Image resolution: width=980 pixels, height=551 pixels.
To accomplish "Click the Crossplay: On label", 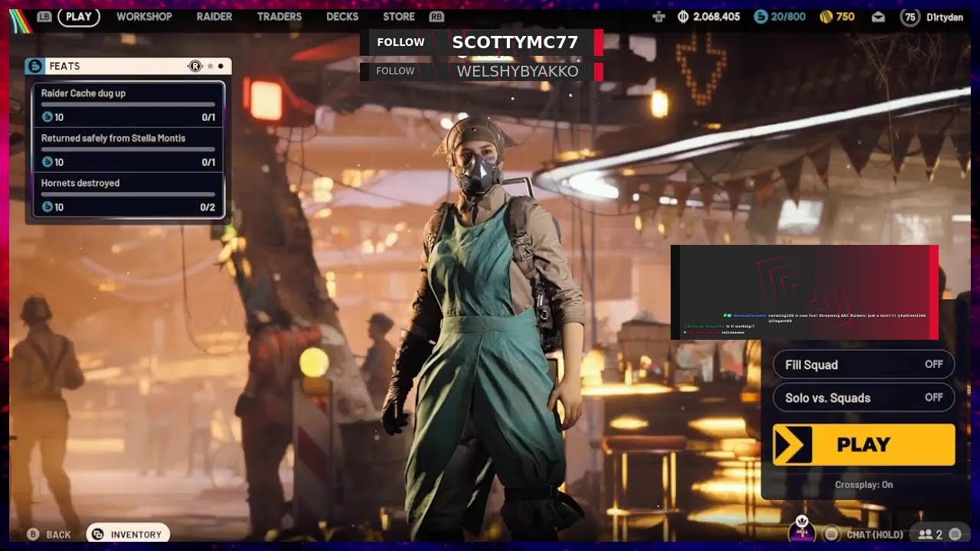I will point(864,484).
